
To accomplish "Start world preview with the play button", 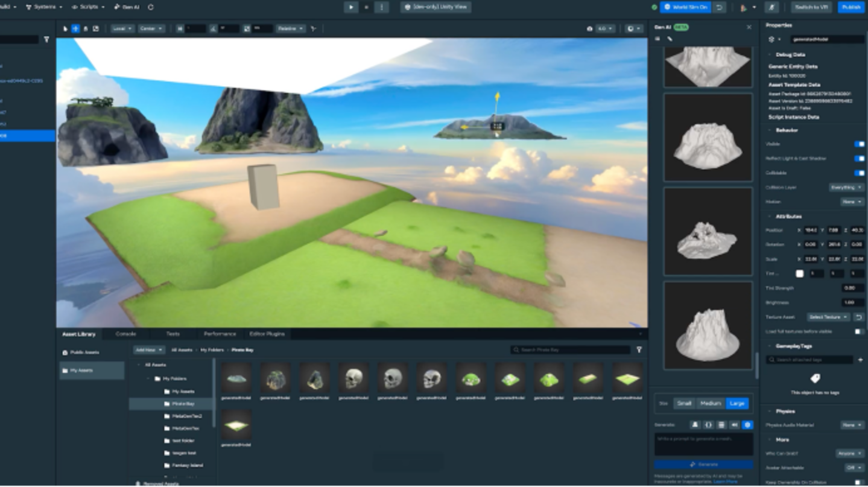I will tap(351, 7).
